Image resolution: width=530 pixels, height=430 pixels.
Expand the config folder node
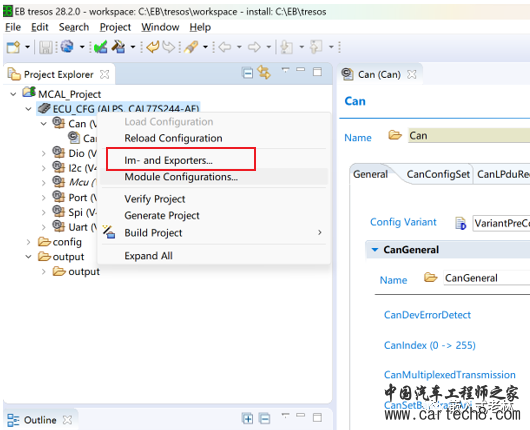[x=28, y=242]
